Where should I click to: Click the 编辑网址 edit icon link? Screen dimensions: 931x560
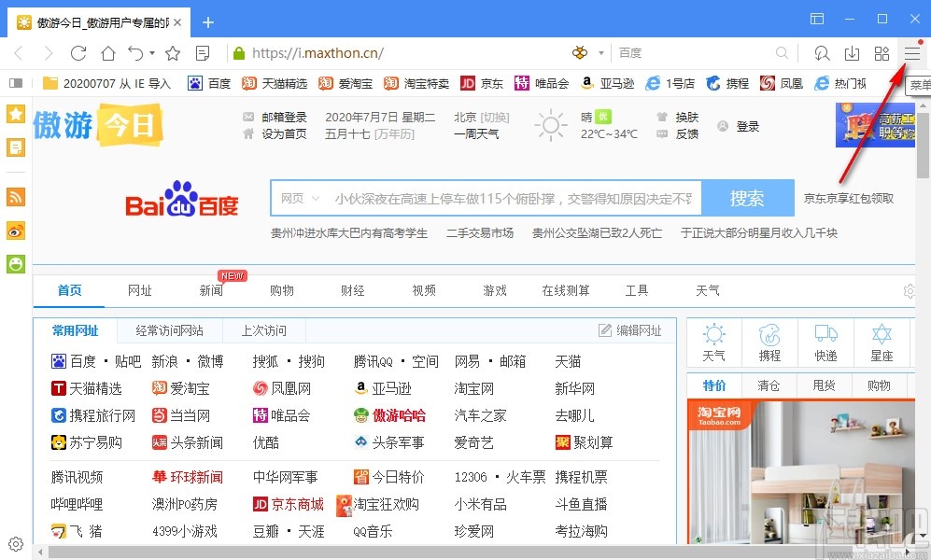pos(630,330)
